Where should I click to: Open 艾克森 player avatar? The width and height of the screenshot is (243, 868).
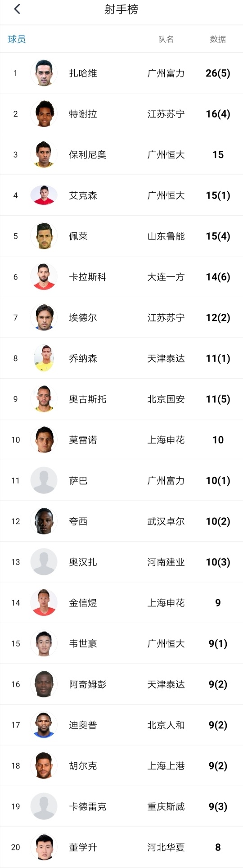tap(44, 195)
